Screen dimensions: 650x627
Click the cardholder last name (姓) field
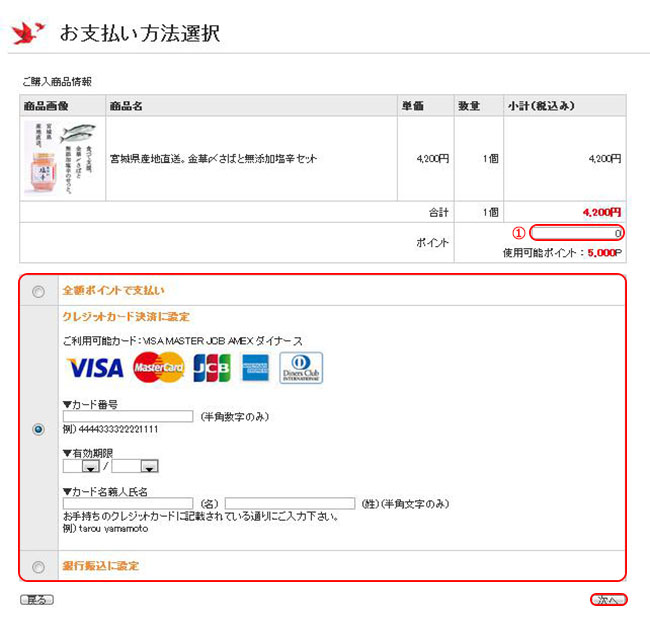pyautogui.click(x=290, y=504)
